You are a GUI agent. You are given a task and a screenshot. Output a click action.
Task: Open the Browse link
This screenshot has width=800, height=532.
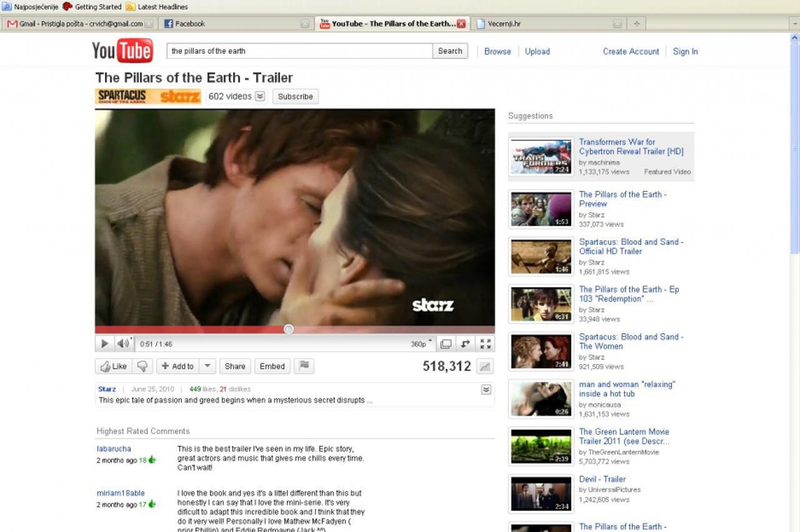click(x=497, y=52)
